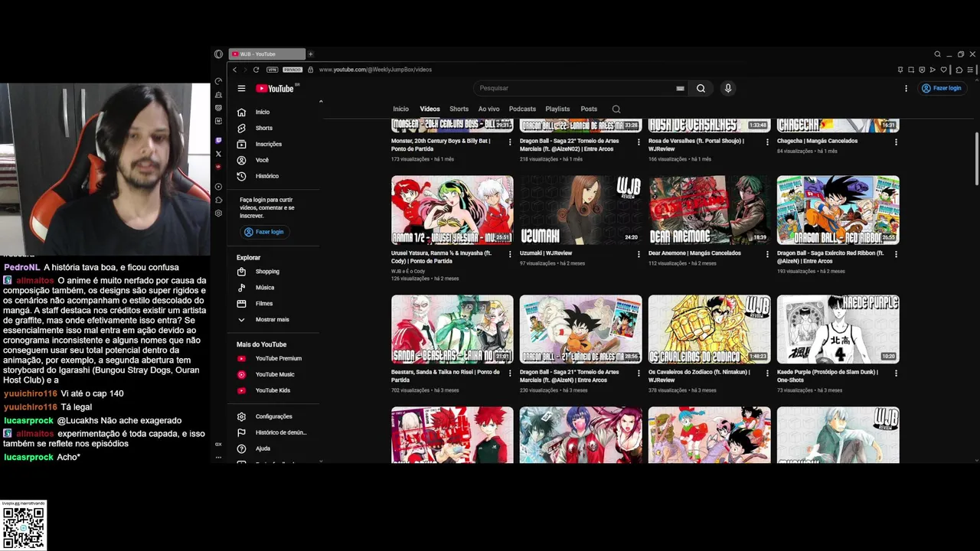This screenshot has width=980, height=551.
Task: Open the channel search magnifier after Posts tab
Action: (616, 109)
